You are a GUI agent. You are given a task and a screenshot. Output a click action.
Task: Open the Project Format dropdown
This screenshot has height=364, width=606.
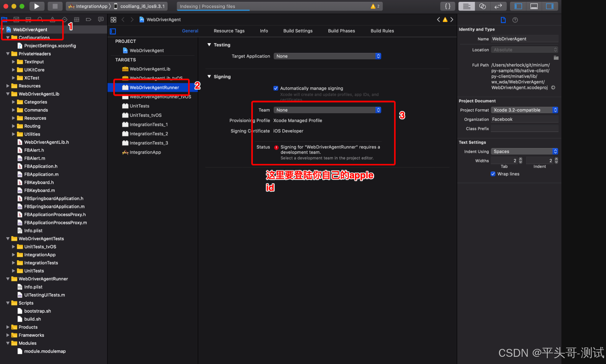click(x=524, y=110)
